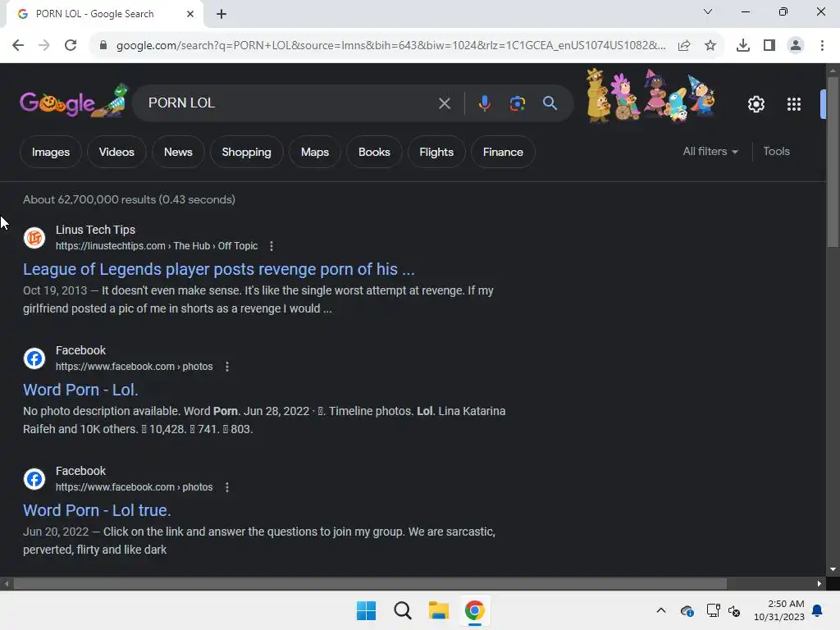The width and height of the screenshot is (840, 630).
Task: Start voice search with the microphone icon
Action: tap(484, 103)
